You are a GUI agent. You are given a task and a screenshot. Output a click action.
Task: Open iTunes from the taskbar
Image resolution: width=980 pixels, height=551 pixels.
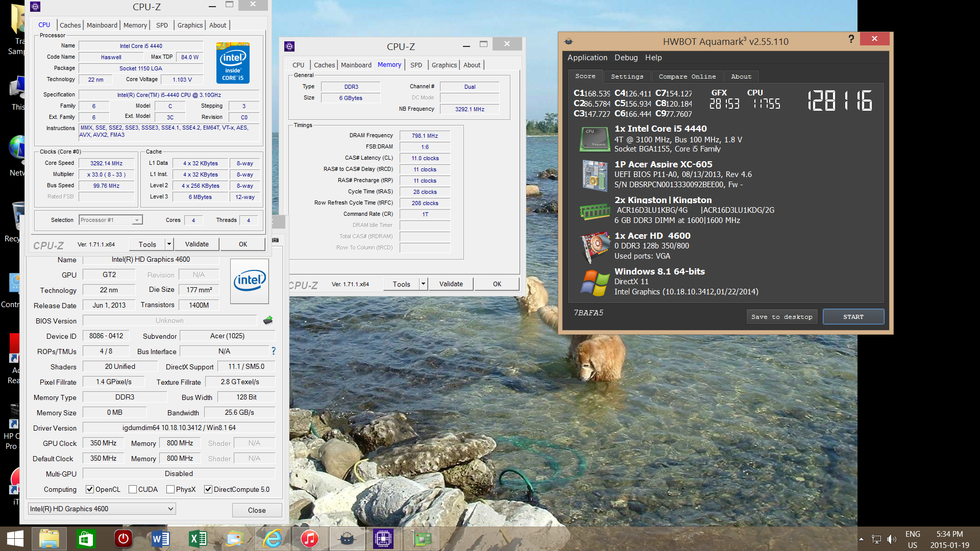click(309, 539)
